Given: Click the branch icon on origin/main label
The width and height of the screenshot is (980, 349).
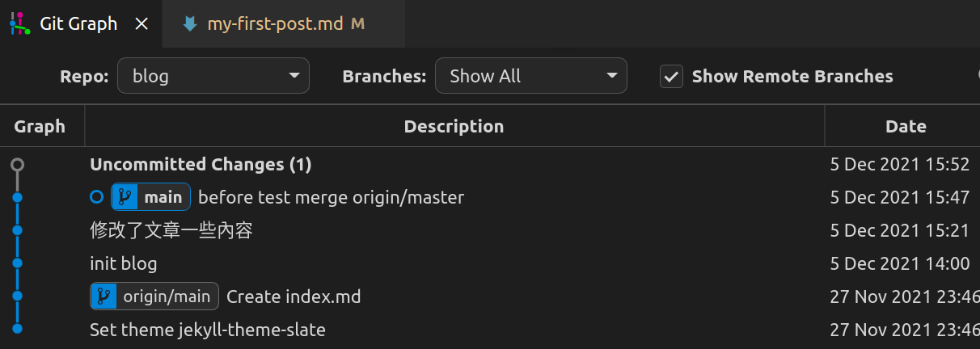Looking at the screenshot, I should [x=103, y=296].
